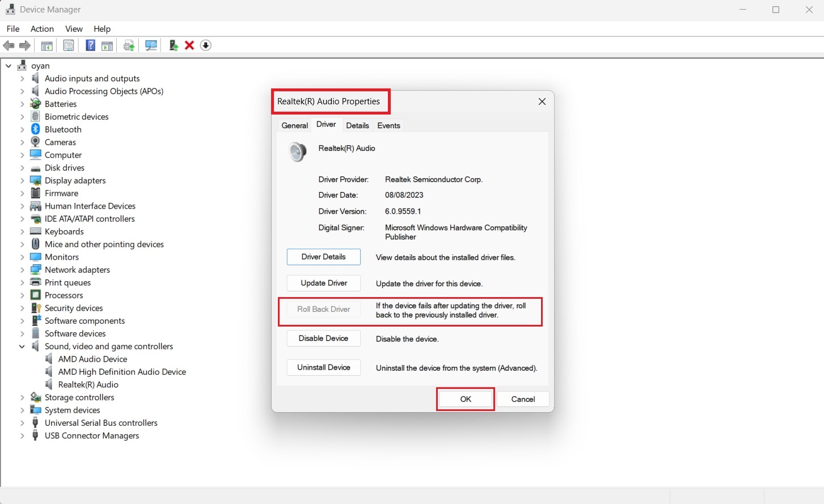Click the Biometric devices fingerprint icon

[x=36, y=117]
